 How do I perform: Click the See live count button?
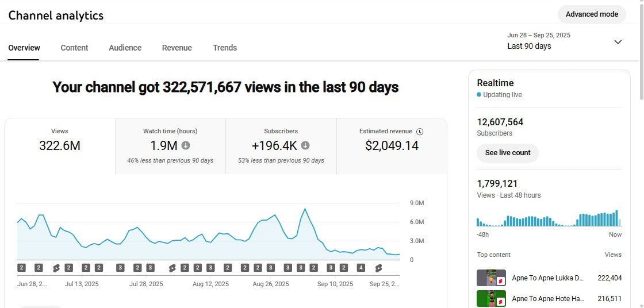point(507,153)
